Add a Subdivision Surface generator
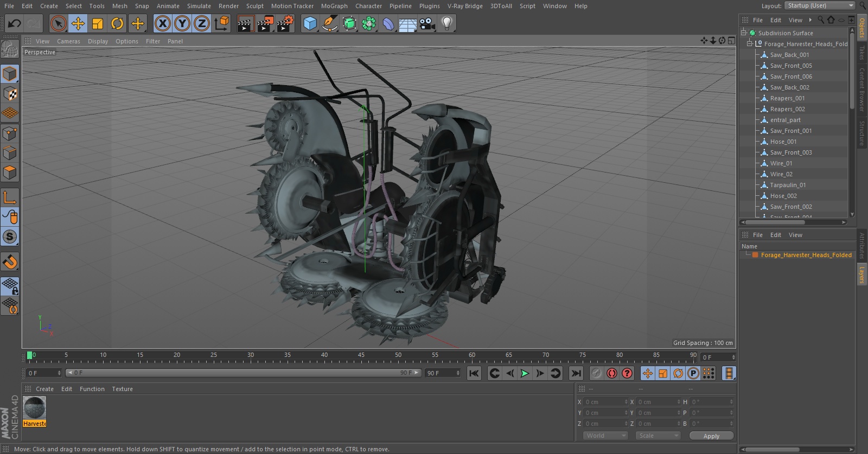This screenshot has width=868, height=454. click(x=349, y=23)
